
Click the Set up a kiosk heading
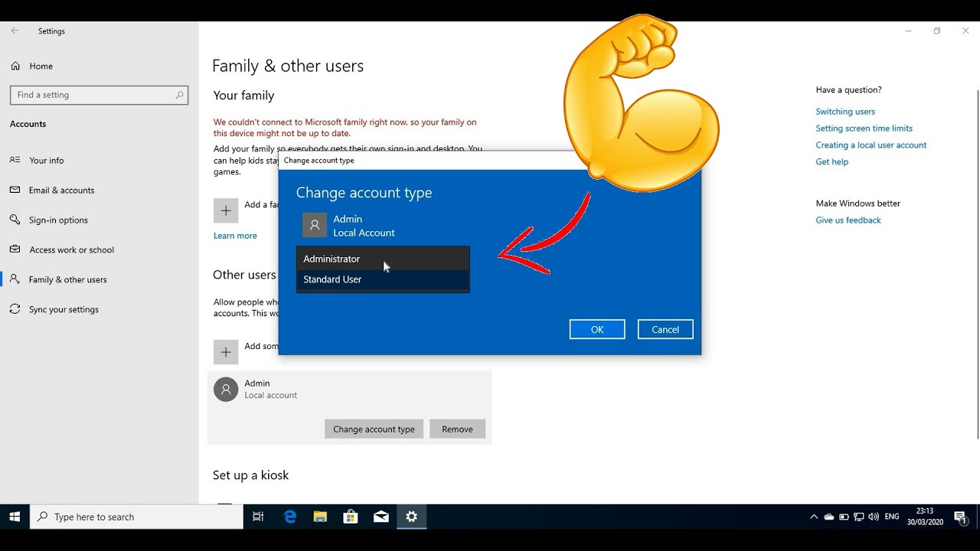tap(251, 475)
